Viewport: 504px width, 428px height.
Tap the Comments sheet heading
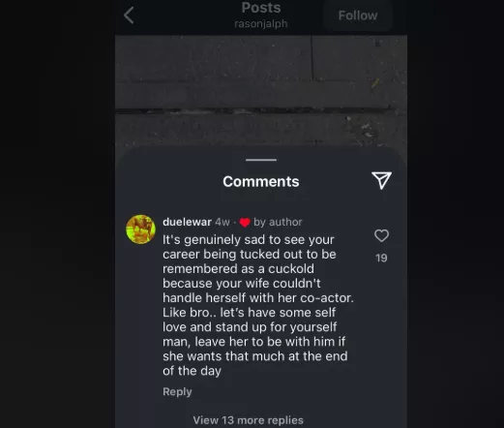pos(261,181)
